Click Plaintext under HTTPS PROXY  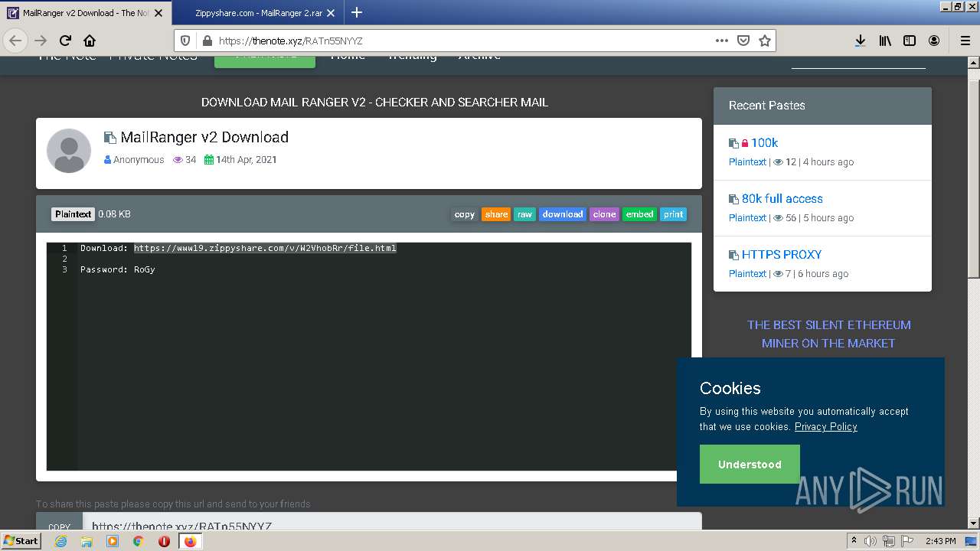(747, 273)
